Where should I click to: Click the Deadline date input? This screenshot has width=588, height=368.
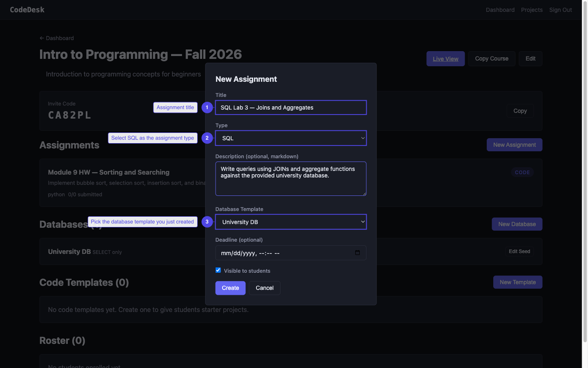(284, 253)
